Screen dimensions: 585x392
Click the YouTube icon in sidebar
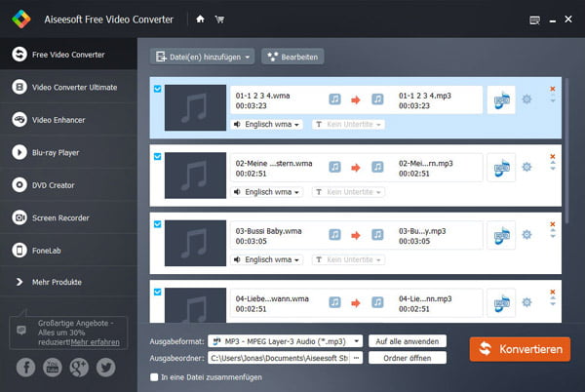click(x=53, y=368)
